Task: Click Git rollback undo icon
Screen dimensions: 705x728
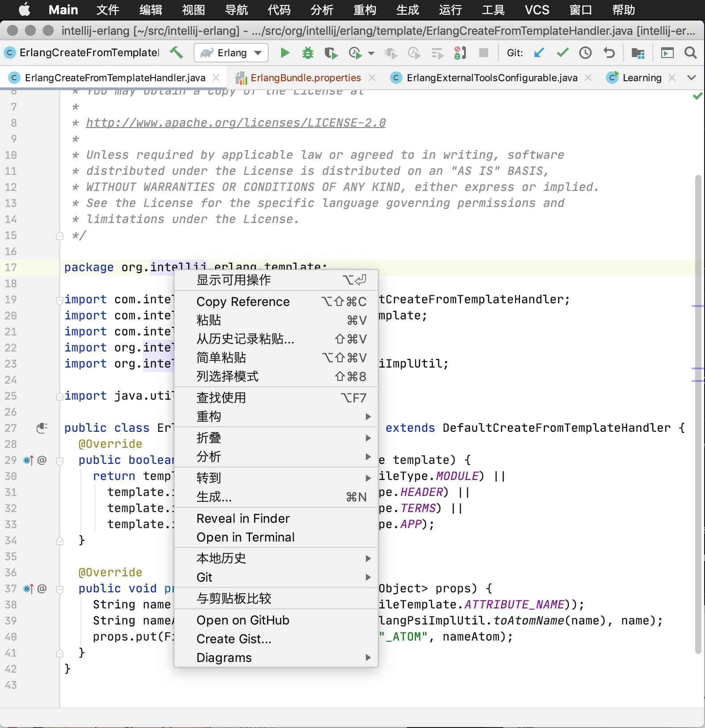Action: pos(609,53)
